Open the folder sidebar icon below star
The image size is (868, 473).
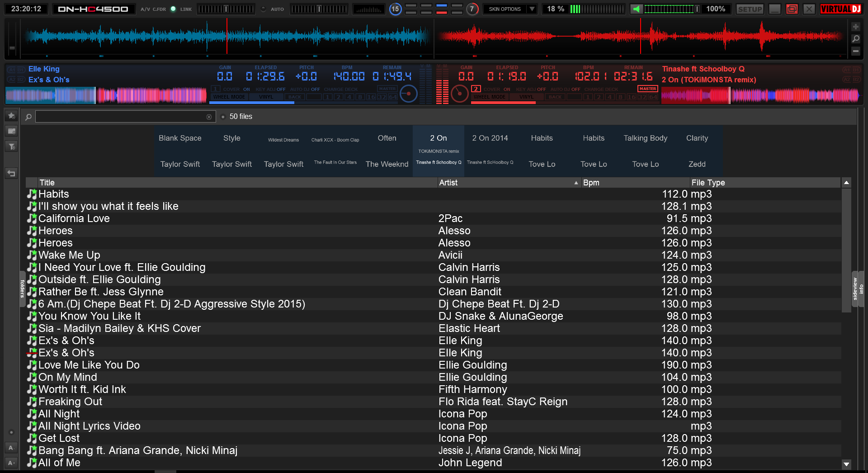(11, 131)
